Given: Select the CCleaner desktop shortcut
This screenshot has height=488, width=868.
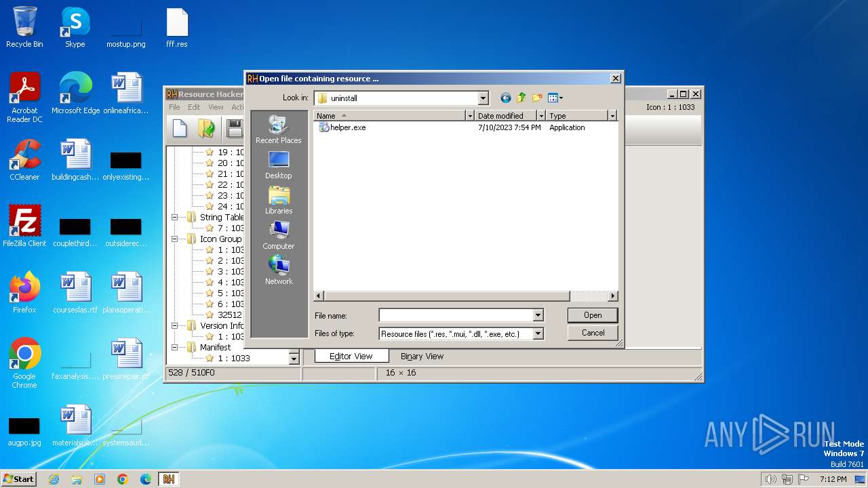Looking at the screenshot, I should coord(24,160).
